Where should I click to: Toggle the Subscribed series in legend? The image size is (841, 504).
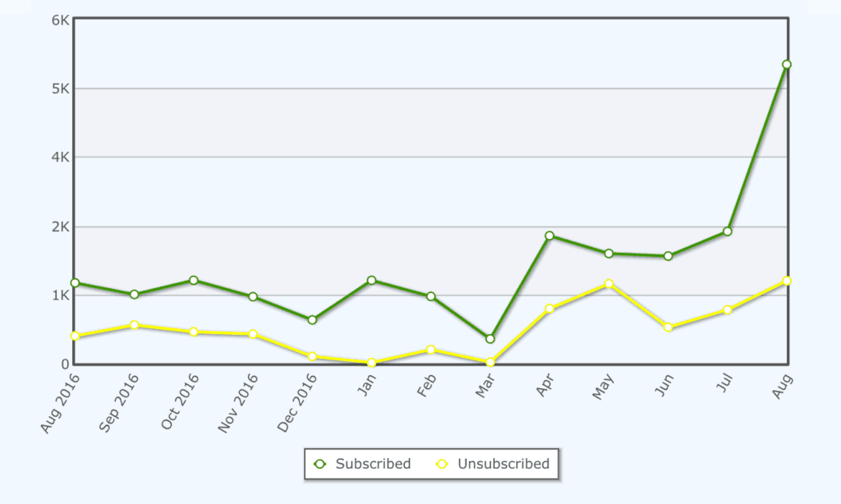[x=373, y=464]
